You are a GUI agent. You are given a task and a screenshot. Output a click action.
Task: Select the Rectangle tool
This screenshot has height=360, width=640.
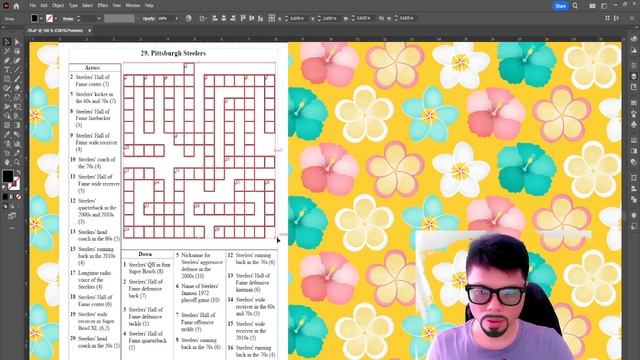pyautogui.click(x=7, y=79)
